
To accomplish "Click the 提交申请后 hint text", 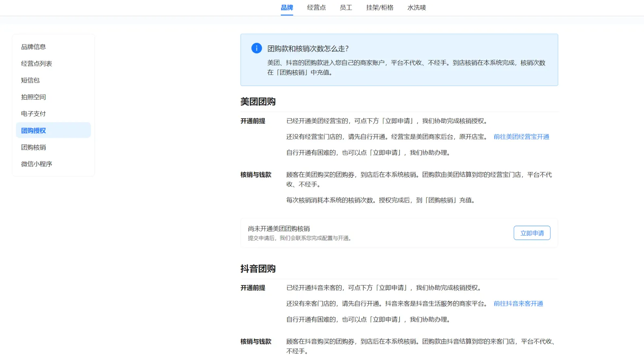I will 301,238.
